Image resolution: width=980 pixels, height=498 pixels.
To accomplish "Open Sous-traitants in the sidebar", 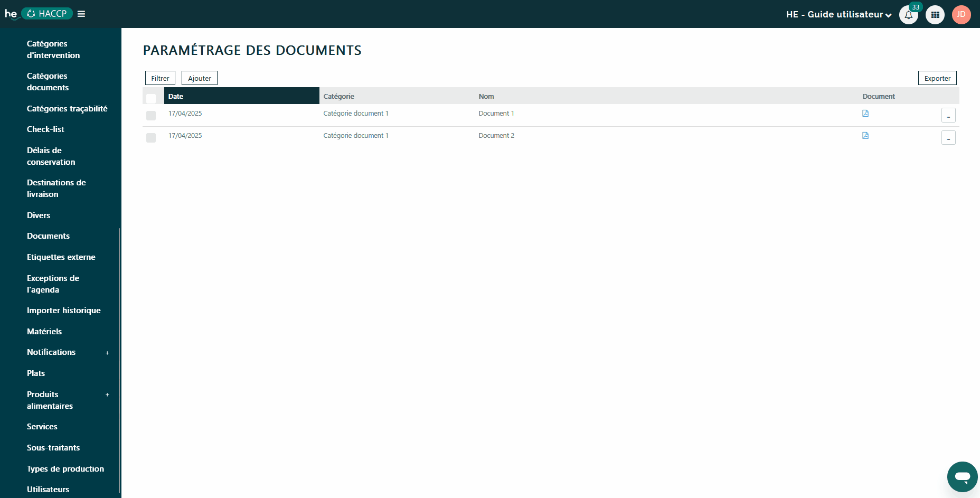I will tap(53, 448).
